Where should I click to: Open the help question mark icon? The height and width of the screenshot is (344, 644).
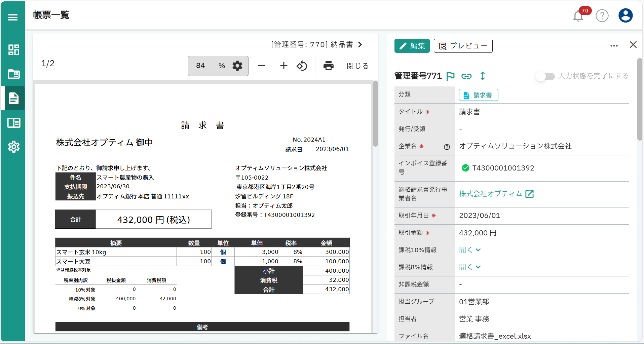coord(602,15)
